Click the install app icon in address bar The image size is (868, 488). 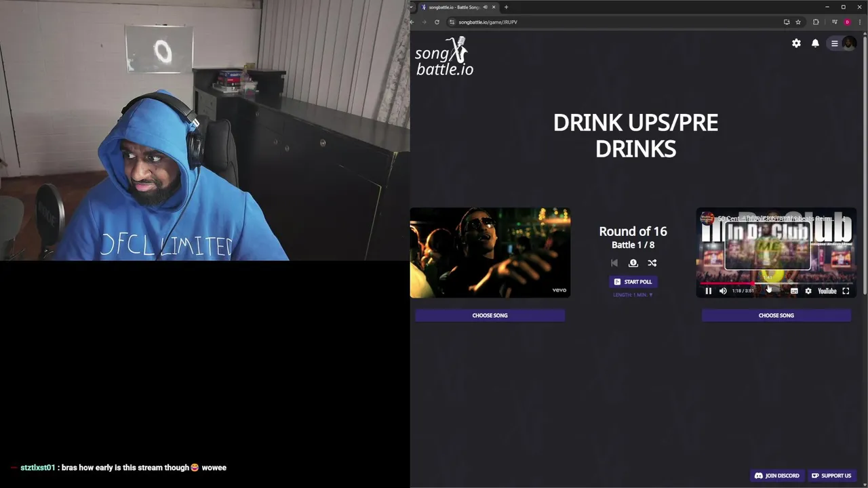[x=787, y=22]
